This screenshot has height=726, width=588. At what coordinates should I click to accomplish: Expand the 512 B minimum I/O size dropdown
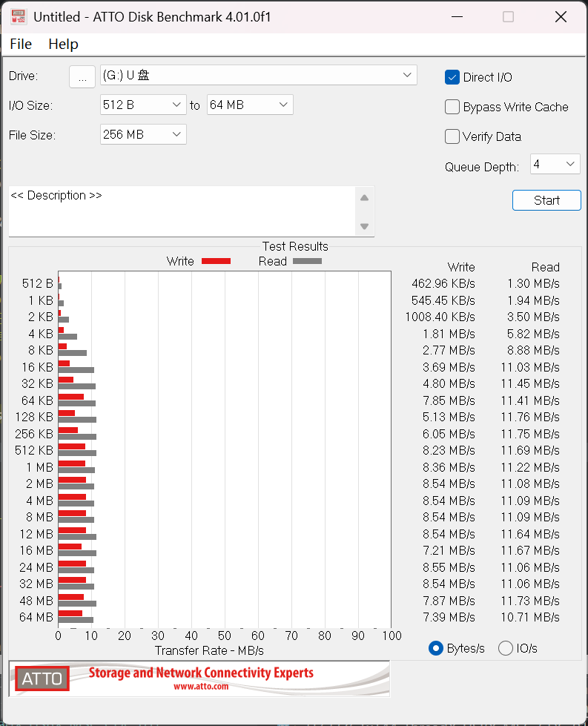[143, 105]
